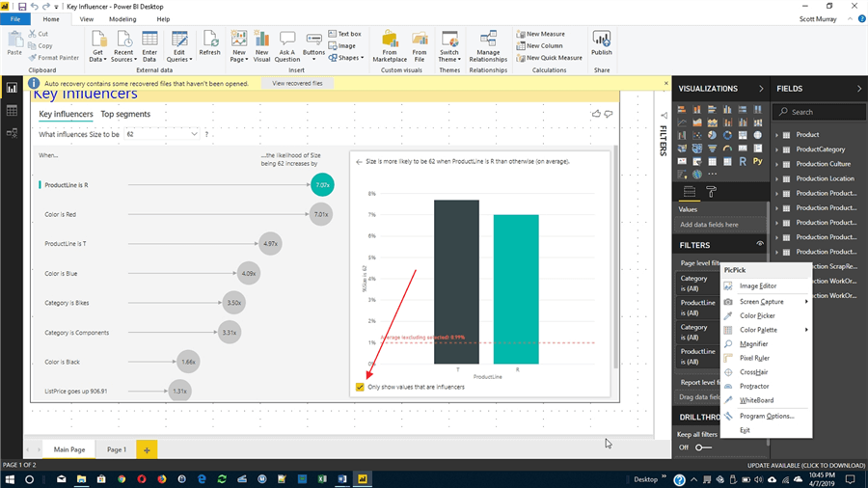This screenshot has height=488, width=868.
Task: Expand the ProductCategory table
Action: pos(776,149)
